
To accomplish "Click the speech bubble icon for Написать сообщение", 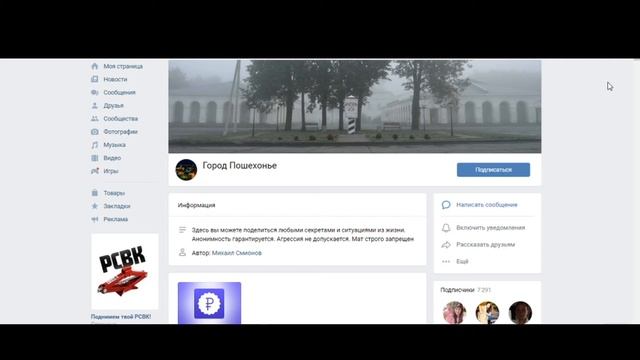I will click(446, 204).
